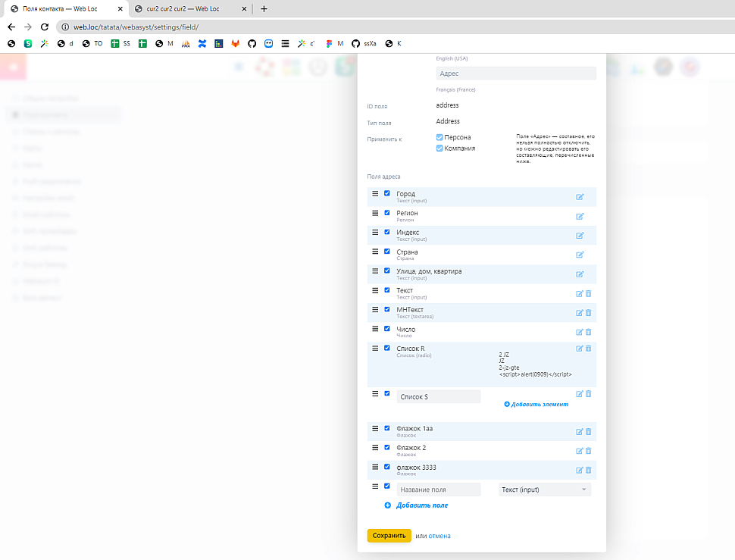The width and height of the screenshot is (735, 560).
Task: Delete the Флажок 2 field
Action: pos(589,451)
